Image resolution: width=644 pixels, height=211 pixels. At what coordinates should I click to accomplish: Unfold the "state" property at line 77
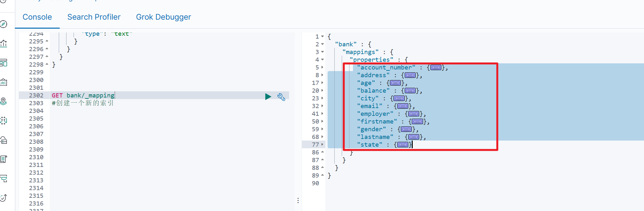(x=322, y=145)
